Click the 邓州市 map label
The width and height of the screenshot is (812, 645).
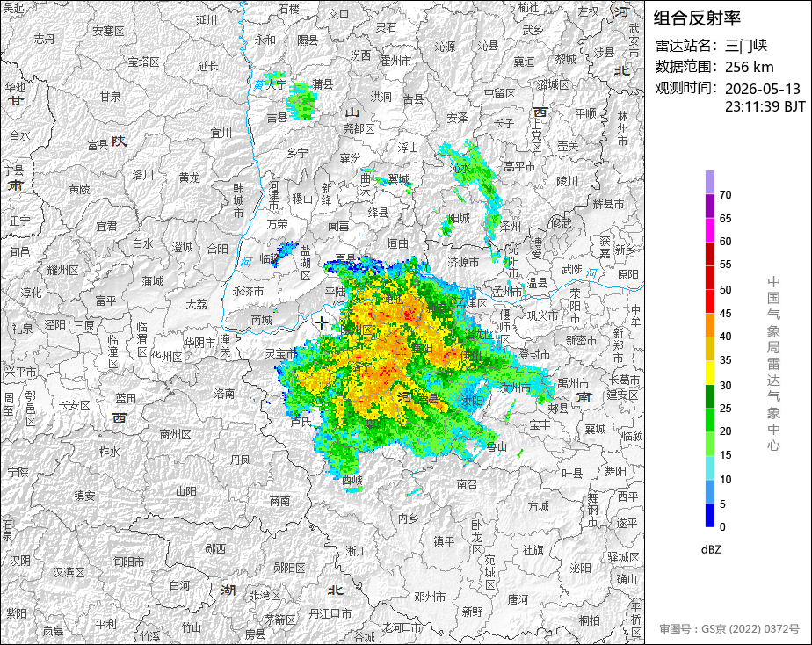pyautogui.click(x=430, y=597)
